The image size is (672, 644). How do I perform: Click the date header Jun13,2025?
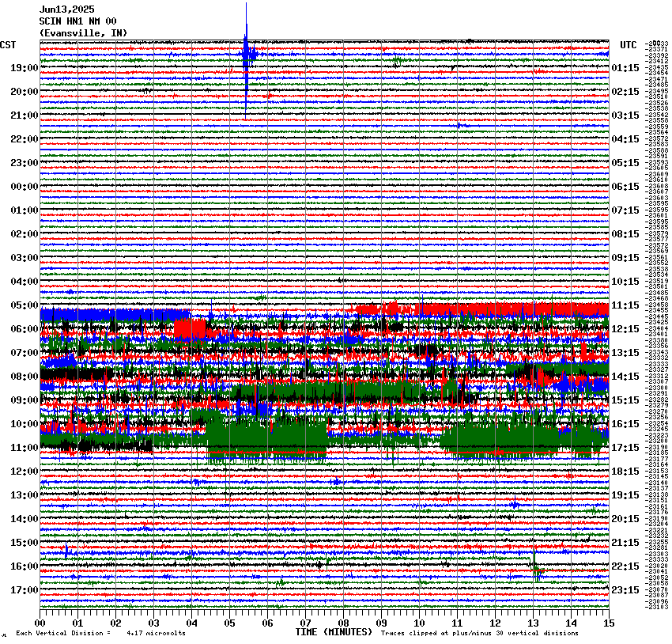pyautogui.click(x=67, y=9)
